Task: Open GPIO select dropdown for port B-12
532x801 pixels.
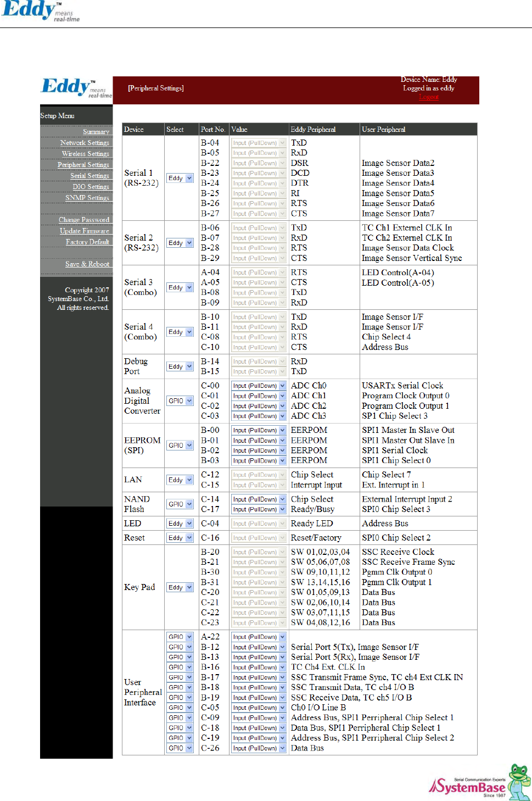Action: pos(180,647)
